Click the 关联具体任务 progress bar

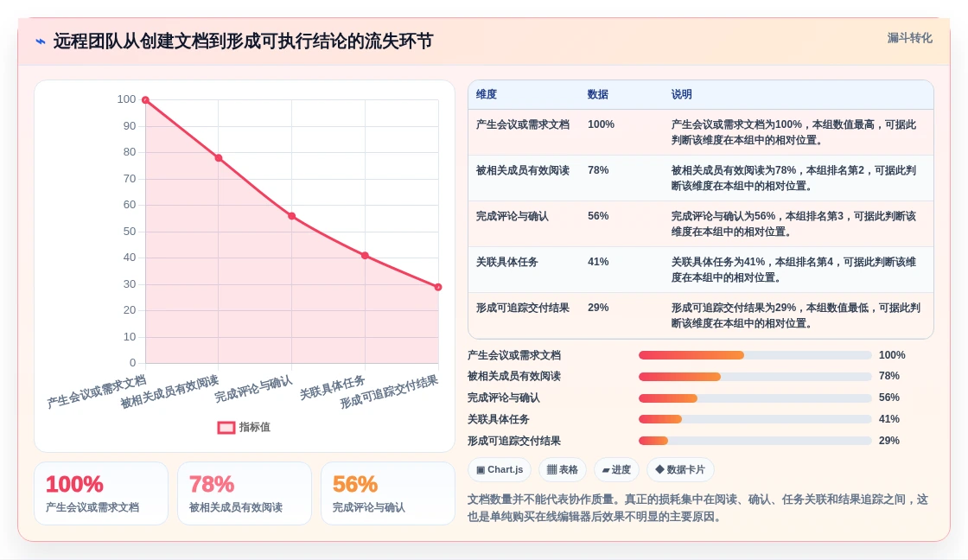[755, 419]
